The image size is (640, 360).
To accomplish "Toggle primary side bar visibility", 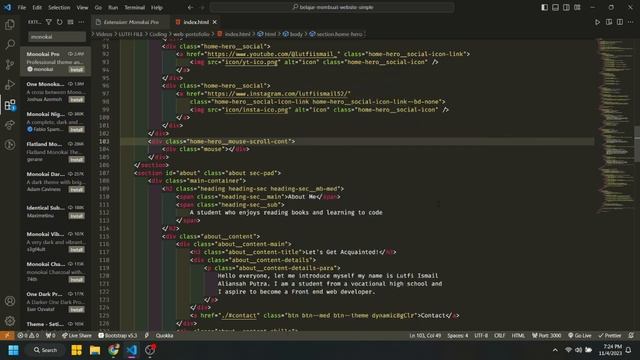I will (x=544, y=7).
